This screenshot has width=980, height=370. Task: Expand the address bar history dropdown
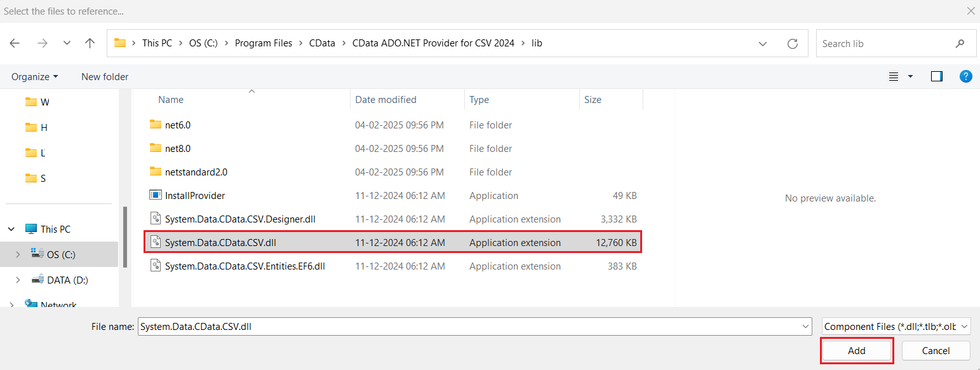click(763, 43)
